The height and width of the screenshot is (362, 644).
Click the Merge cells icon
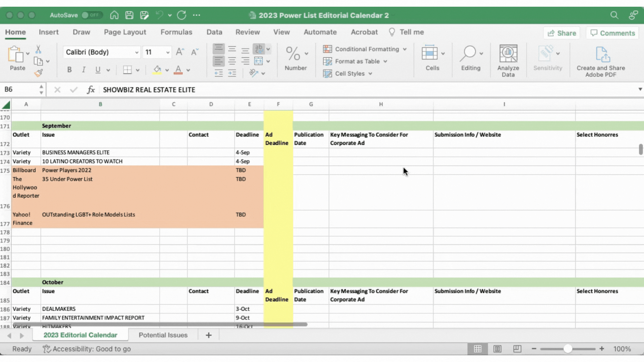click(258, 61)
